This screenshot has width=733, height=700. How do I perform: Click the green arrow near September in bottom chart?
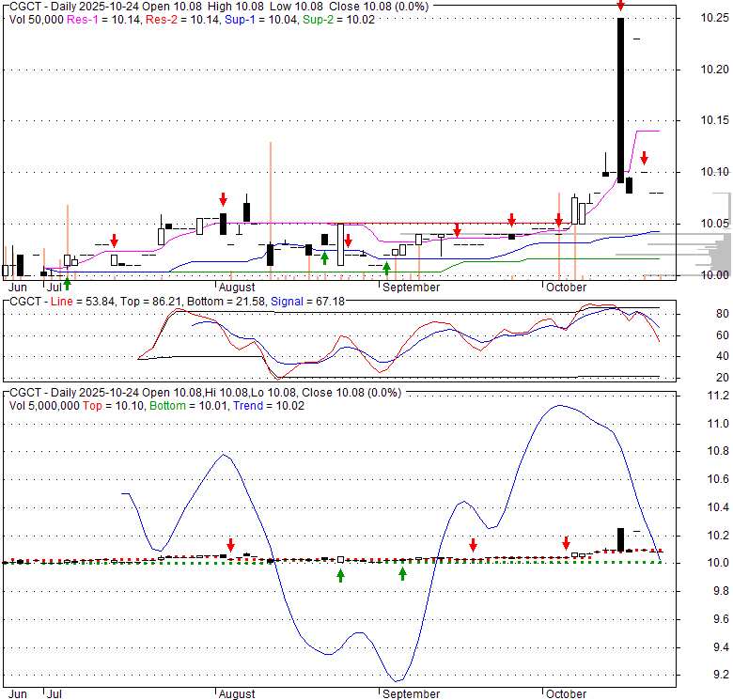point(402,573)
